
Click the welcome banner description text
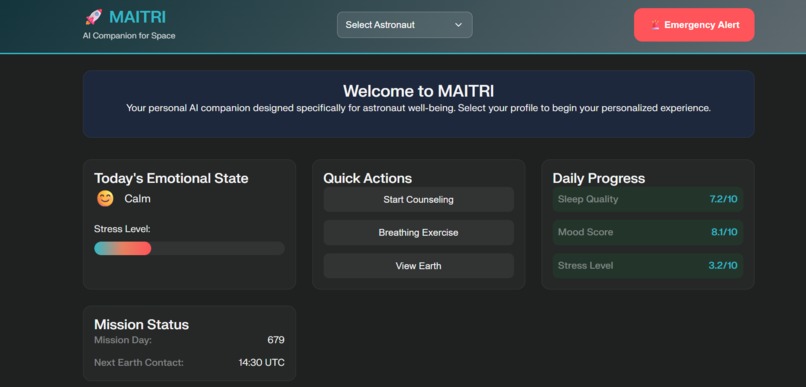click(418, 108)
